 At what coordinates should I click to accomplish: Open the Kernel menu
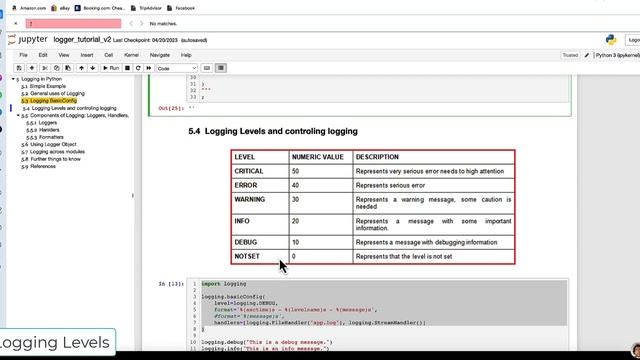(131, 55)
